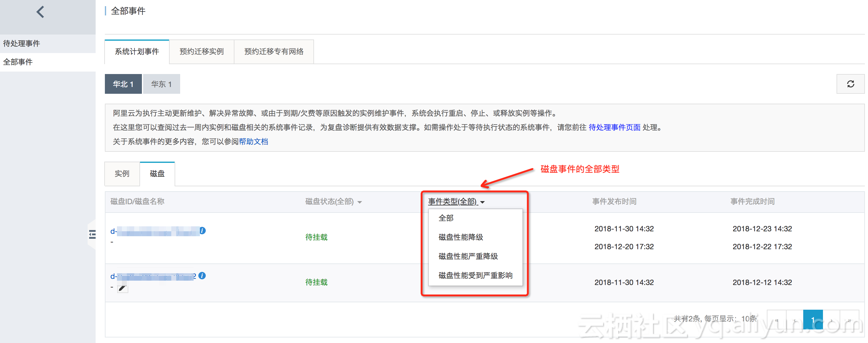This screenshot has width=868, height=343.
Task: Click the last-page pagination button
Action: tap(850, 320)
